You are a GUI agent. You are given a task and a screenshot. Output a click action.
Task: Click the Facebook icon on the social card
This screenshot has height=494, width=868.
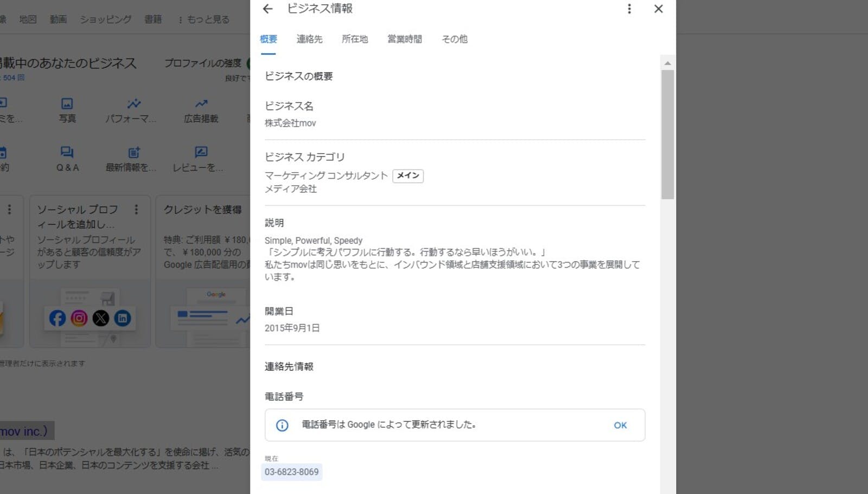pos(58,318)
